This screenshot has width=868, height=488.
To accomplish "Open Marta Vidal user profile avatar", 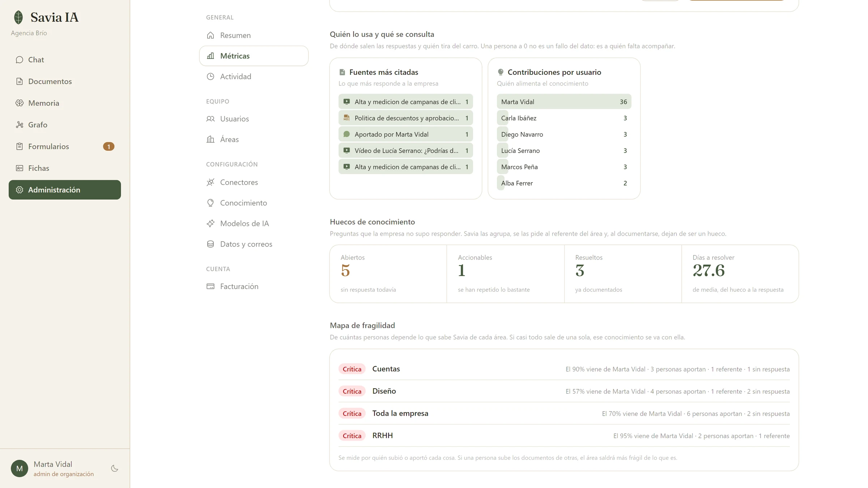I will coord(20,468).
